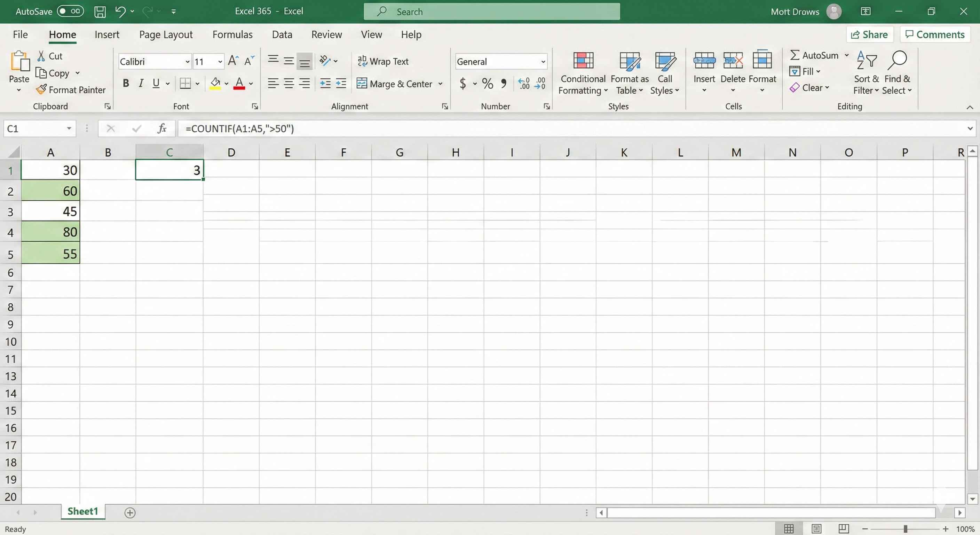Click the Format Painter brush icon
The height and width of the screenshot is (535, 980).
[41, 90]
